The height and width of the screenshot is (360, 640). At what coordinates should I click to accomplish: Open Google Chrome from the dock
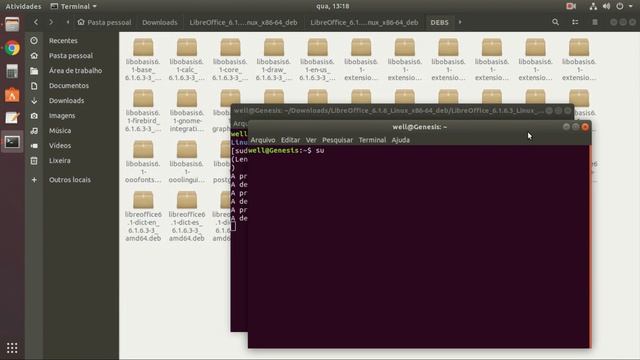click(12, 48)
